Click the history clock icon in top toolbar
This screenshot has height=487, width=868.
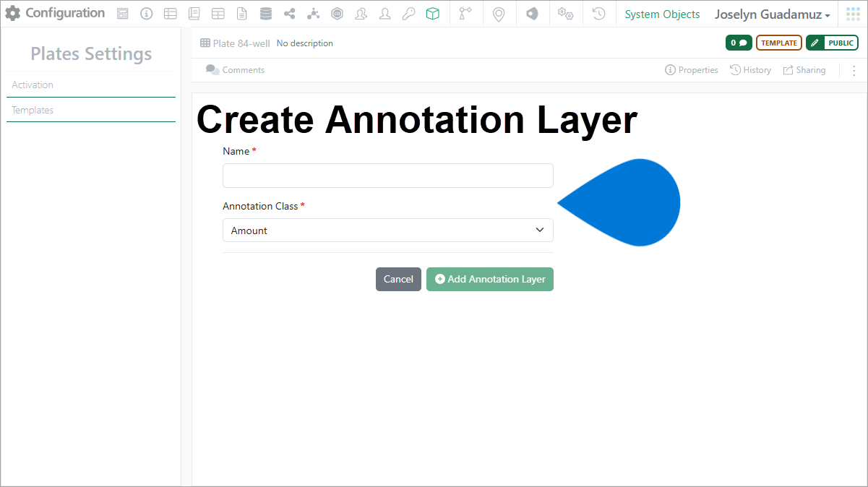pos(598,14)
